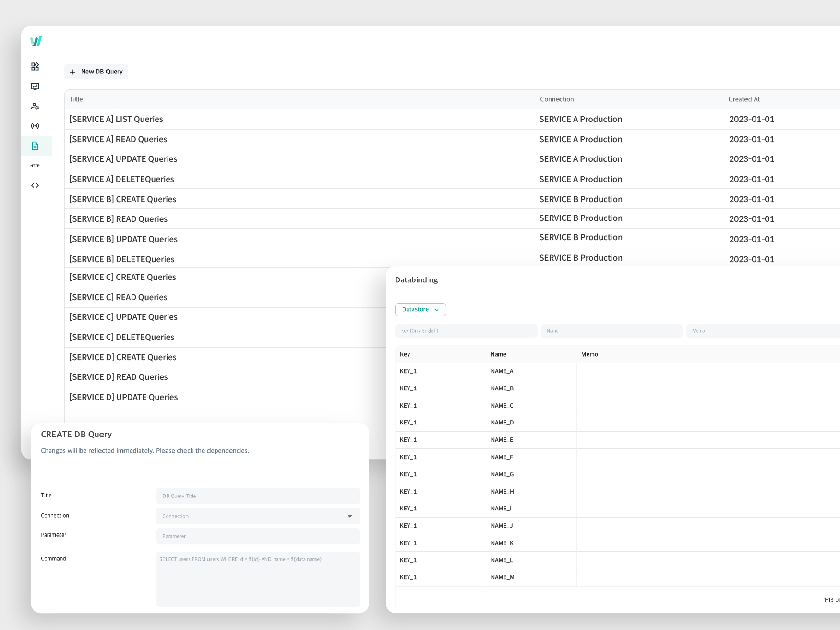Click the Key (Only English) input field
The image size is (840, 630).
coord(466,331)
